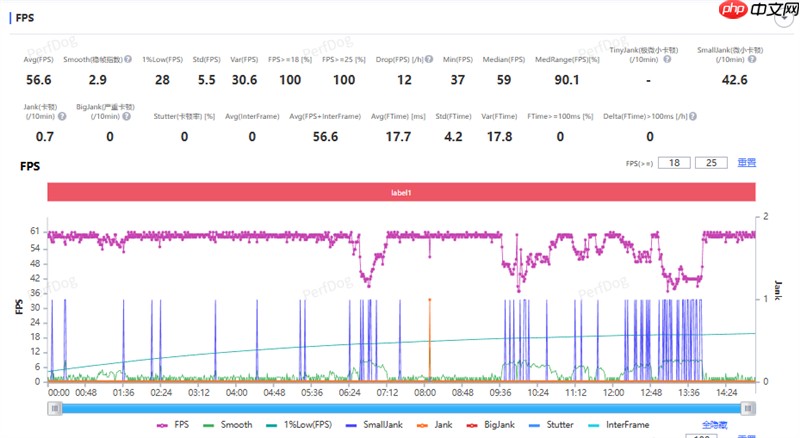
Task: Click right handle of time range slider
Action: [x=748, y=408]
